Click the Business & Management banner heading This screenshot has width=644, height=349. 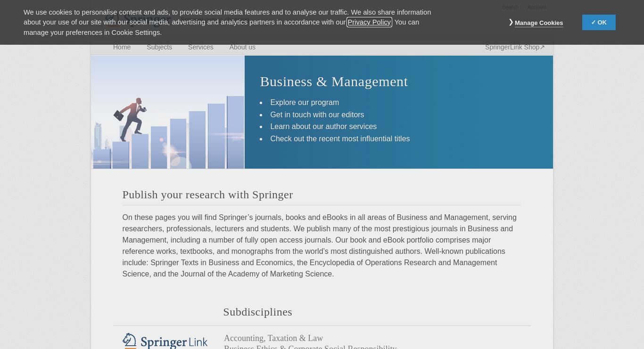[x=334, y=81]
